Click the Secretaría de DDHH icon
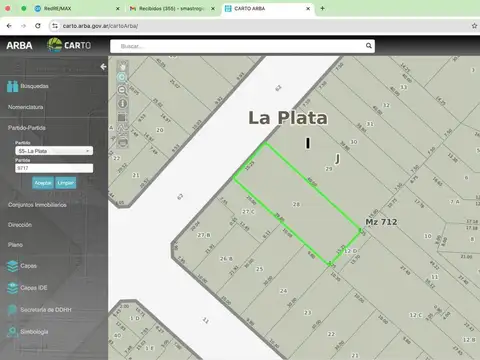Image resolution: width=480 pixels, height=360 pixels. [12, 310]
